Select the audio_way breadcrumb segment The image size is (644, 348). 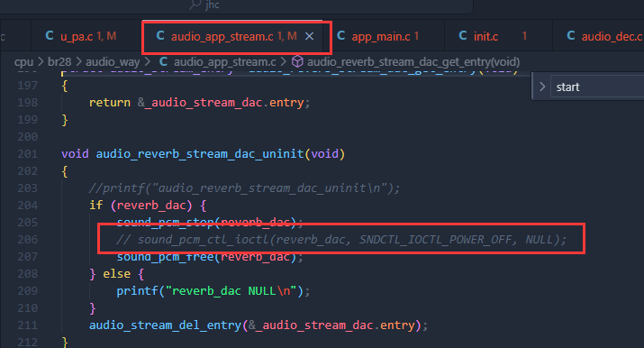[113, 62]
